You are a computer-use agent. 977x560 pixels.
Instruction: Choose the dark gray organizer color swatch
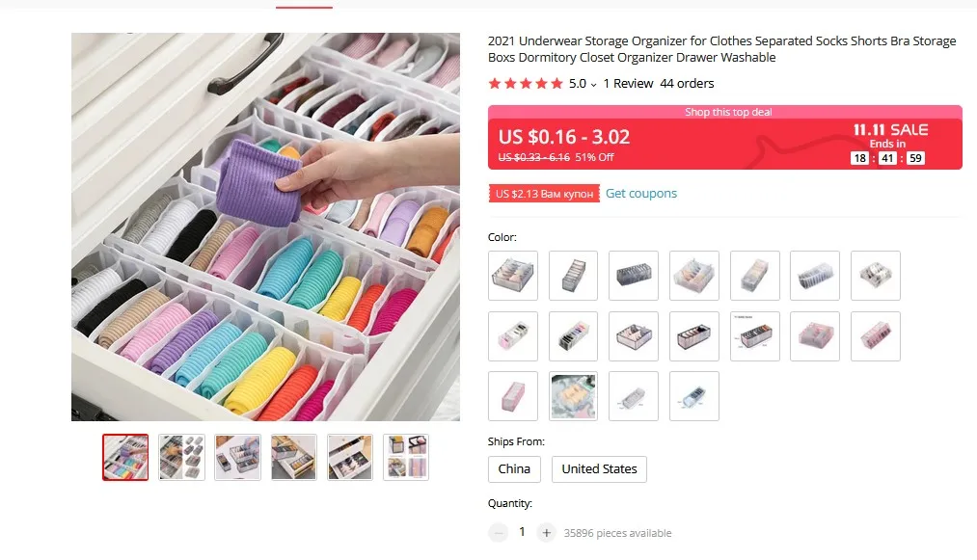coord(633,276)
